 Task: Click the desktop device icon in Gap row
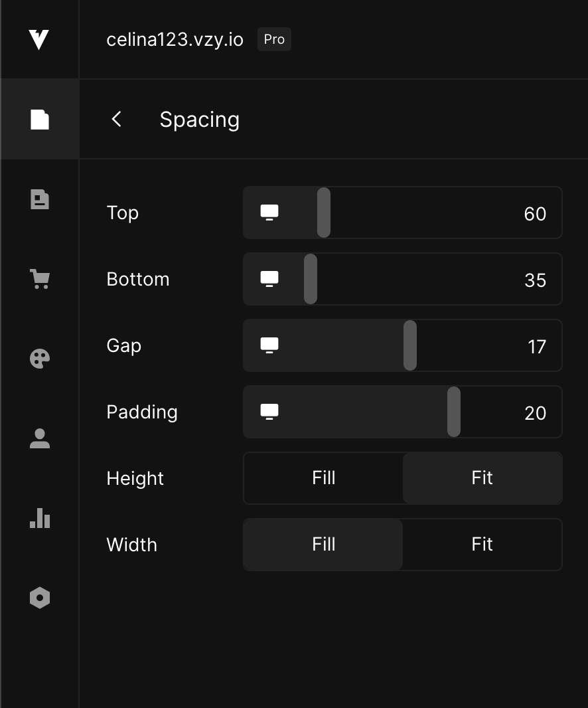coord(269,345)
